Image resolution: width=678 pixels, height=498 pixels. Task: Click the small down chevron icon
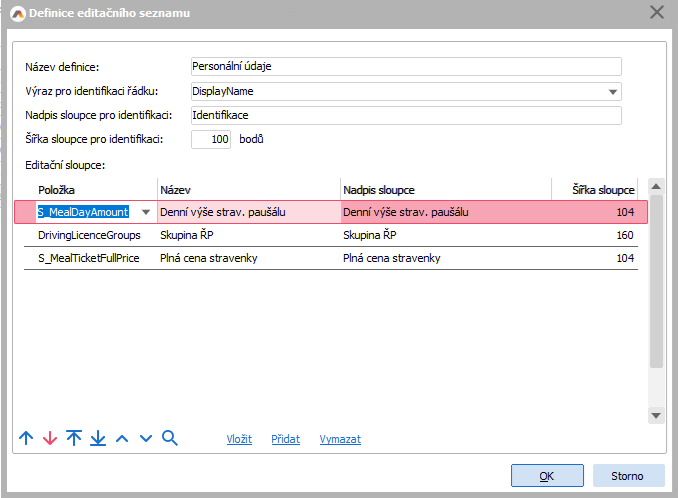[x=146, y=438]
